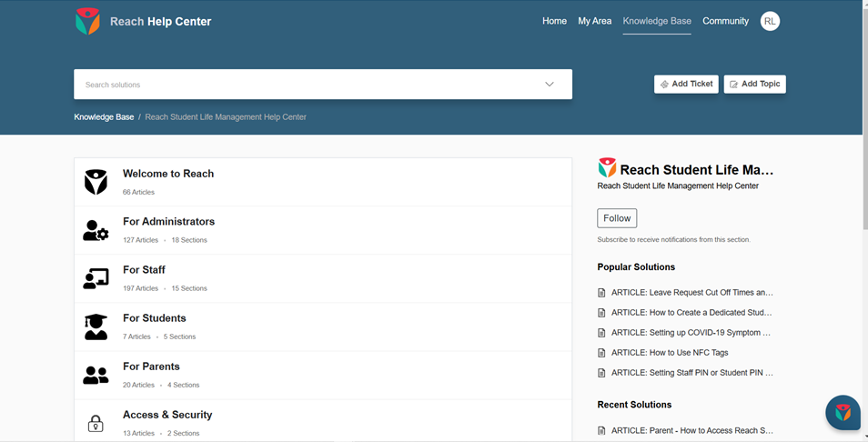This screenshot has width=868, height=442.
Task: Click document icon beside Create a Dedicated Stud article
Action: click(601, 313)
